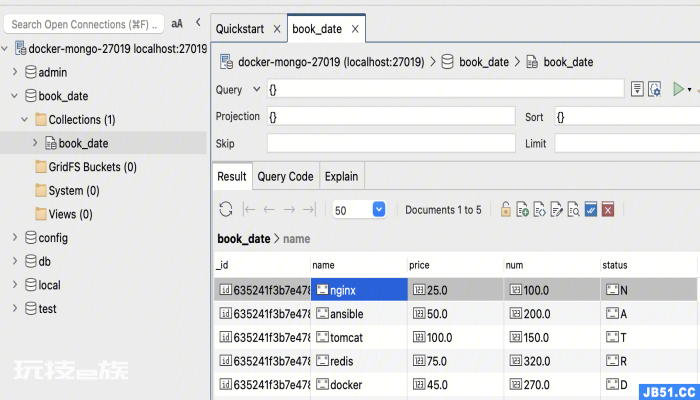
Task: Click the add document icon
Action: 522,209
